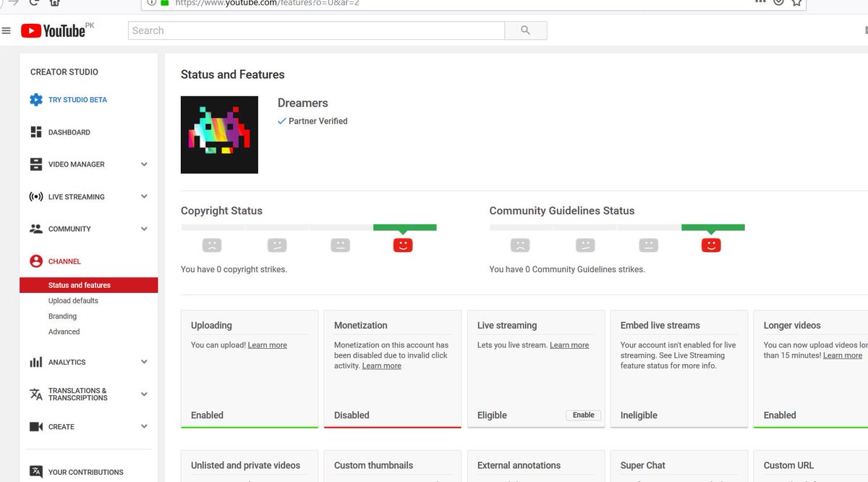The image size is (868, 482).
Task: Open the Dashboard menu item
Action: coord(69,132)
